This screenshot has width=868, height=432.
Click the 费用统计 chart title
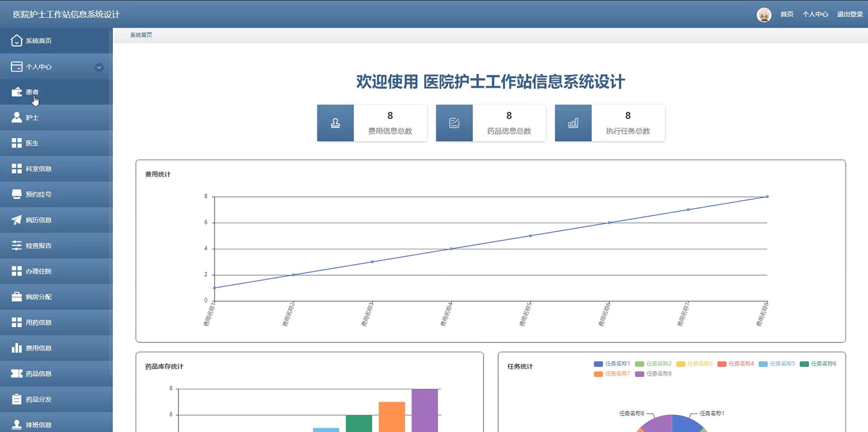click(x=158, y=174)
